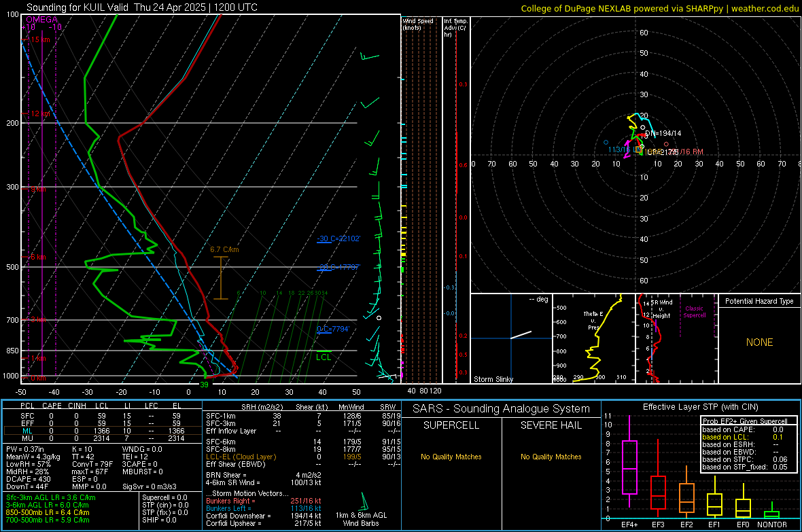Screen dimensions: 802x532
Task: Click the SEVERE HAIL column header in SARS
Action: (551, 425)
